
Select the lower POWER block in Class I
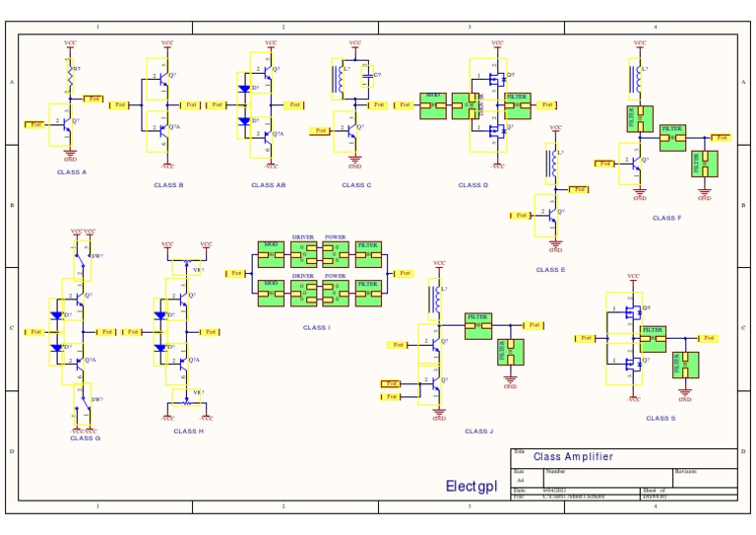(x=336, y=294)
